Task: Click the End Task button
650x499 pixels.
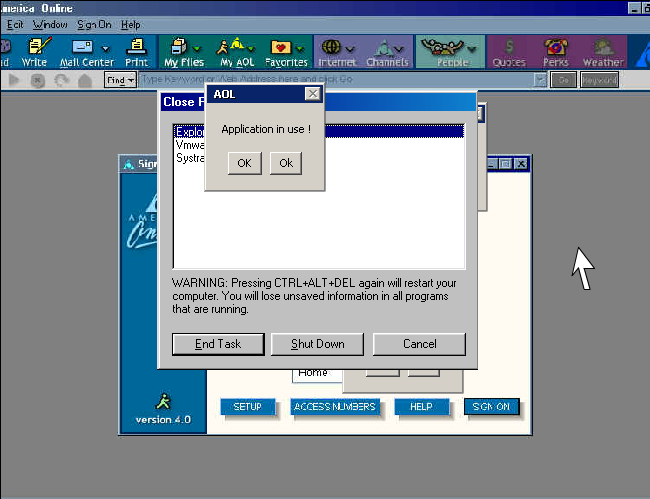Action: (218, 344)
